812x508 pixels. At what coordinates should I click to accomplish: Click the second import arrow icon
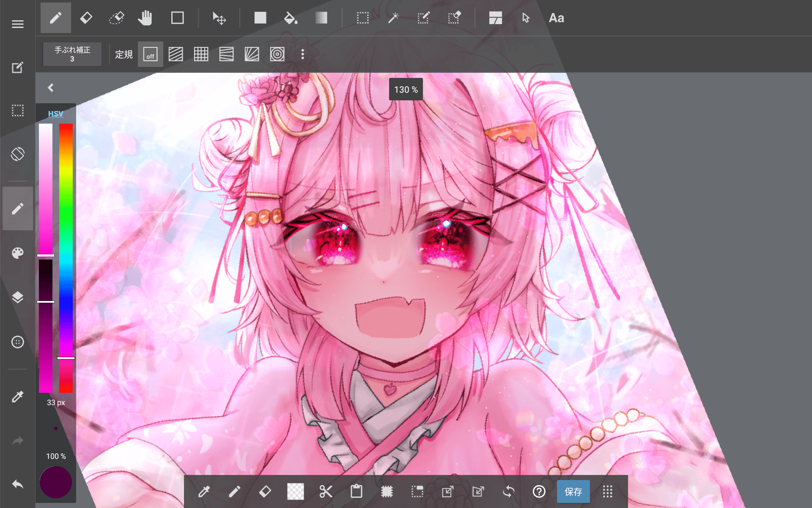(478, 491)
